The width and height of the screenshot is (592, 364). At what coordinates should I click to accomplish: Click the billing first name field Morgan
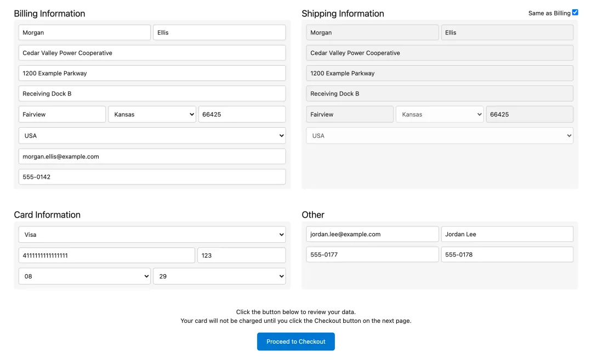(x=84, y=32)
